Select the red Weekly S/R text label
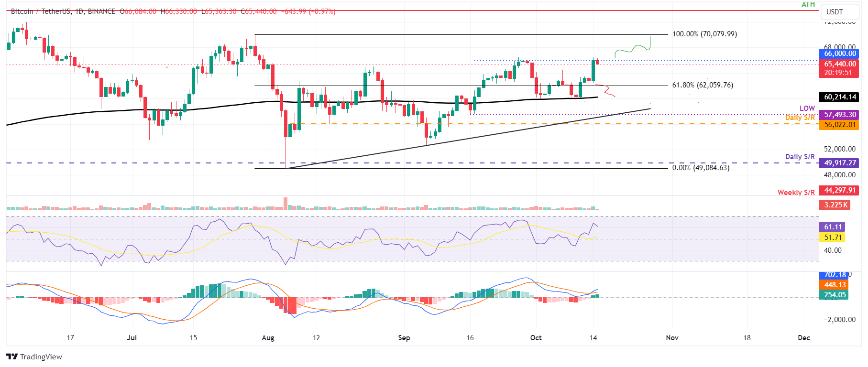The image size is (868, 367). coord(796,192)
